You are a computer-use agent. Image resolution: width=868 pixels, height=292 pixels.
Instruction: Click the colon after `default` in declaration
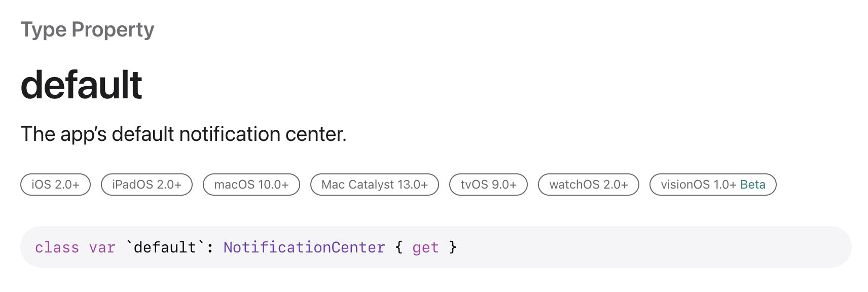click(210, 248)
